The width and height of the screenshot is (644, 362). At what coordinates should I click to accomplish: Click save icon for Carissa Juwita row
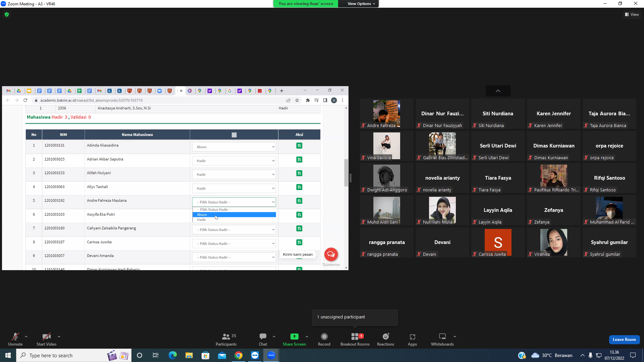pyautogui.click(x=299, y=242)
